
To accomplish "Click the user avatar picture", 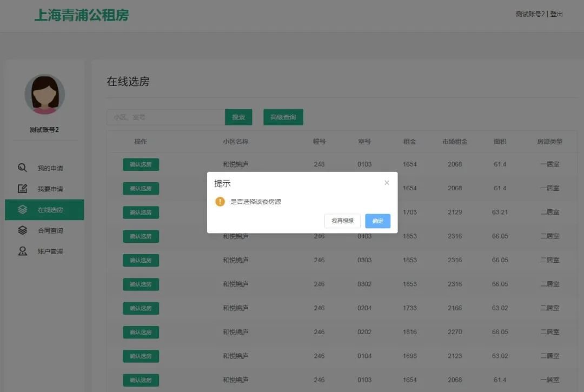I will tap(44, 95).
